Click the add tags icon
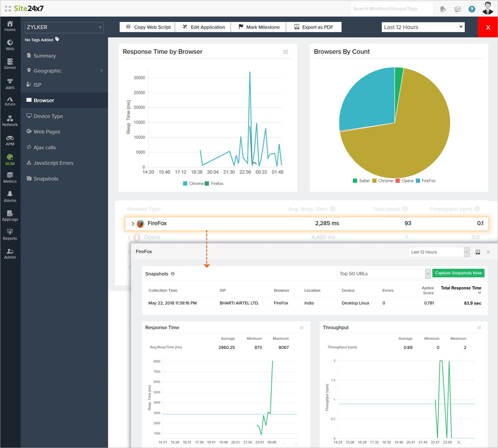 [x=57, y=39]
